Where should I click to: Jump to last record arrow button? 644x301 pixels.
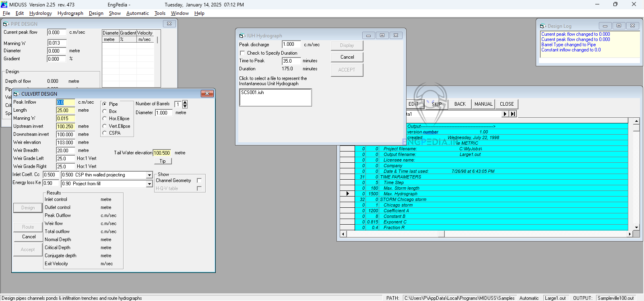coord(513,114)
